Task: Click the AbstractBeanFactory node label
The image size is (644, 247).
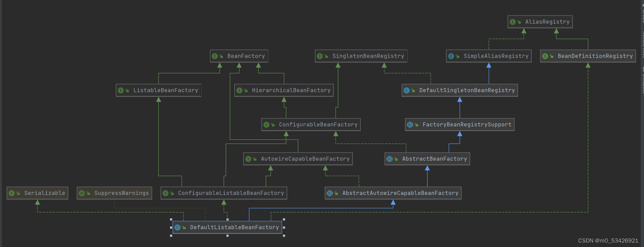Action: (x=434, y=159)
